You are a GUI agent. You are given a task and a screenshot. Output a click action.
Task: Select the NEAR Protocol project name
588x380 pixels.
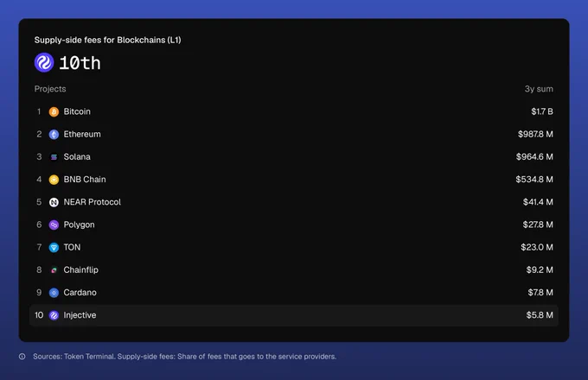[x=93, y=202]
